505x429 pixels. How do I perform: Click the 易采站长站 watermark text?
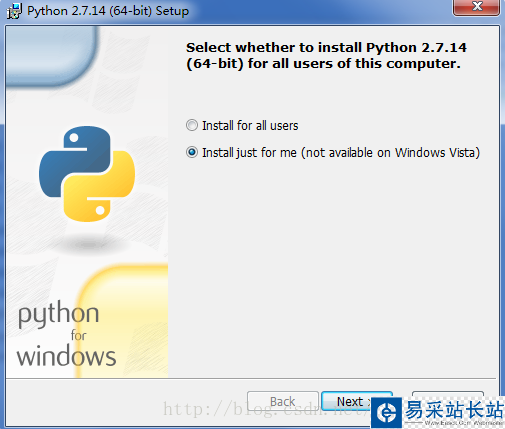(454, 409)
